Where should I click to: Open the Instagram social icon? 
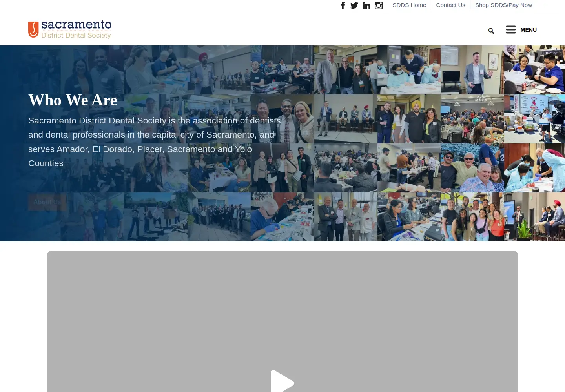point(379,5)
